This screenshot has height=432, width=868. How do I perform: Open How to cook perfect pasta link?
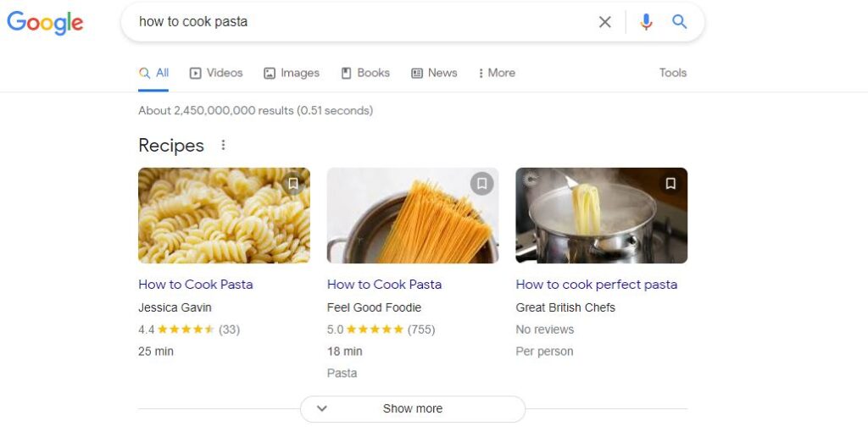596,284
